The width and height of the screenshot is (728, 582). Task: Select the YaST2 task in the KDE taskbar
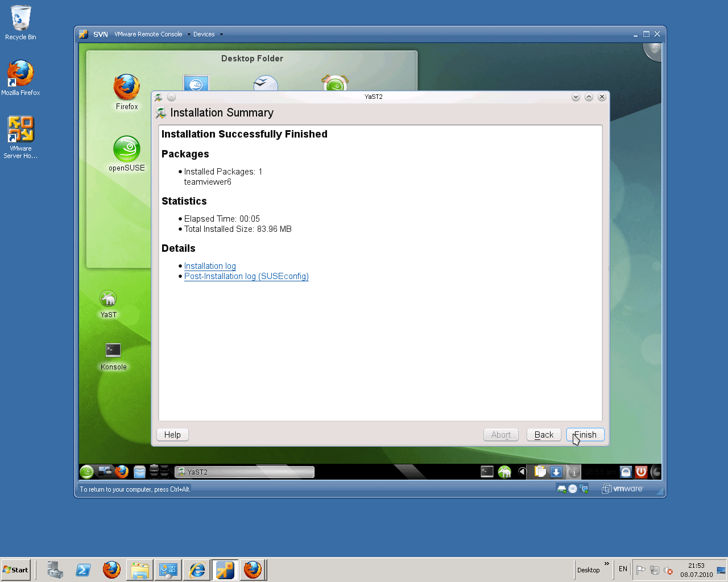[245, 472]
